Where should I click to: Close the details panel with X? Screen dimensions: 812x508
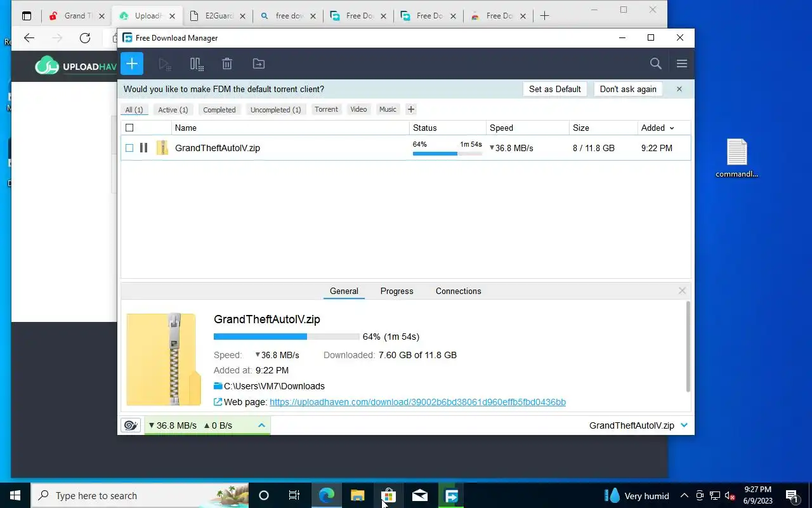point(682,291)
